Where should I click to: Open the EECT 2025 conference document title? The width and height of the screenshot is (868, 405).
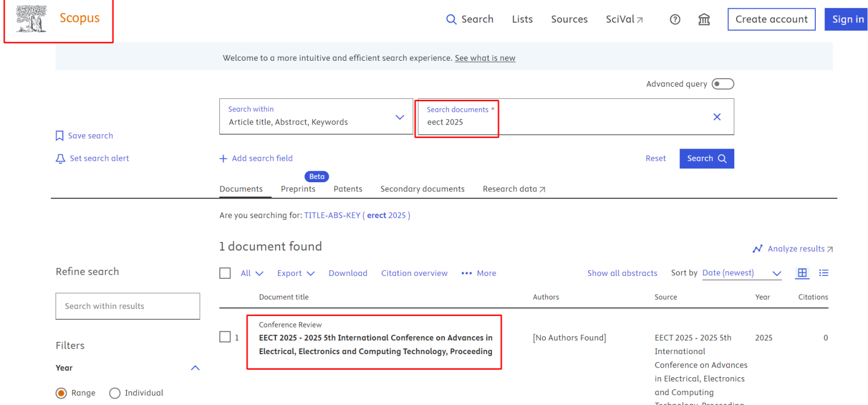[376, 344]
